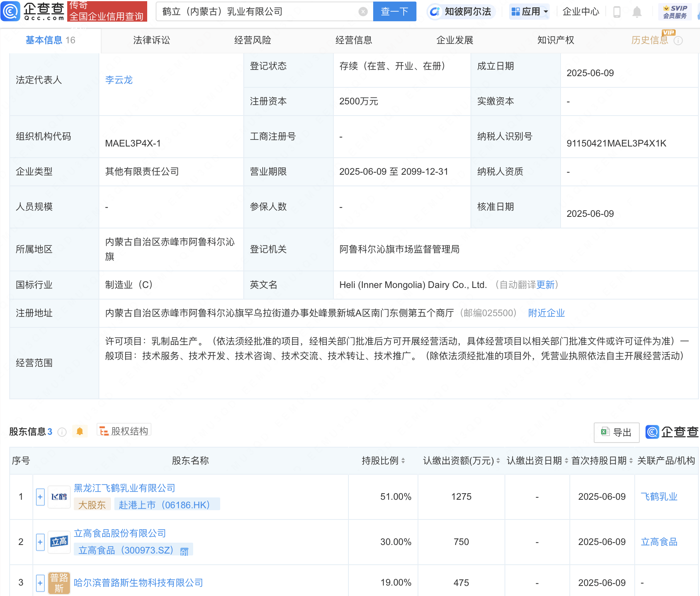Sort by 首次持股日期 column
Viewport: 700px width, 596px height.
tap(631, 461)
